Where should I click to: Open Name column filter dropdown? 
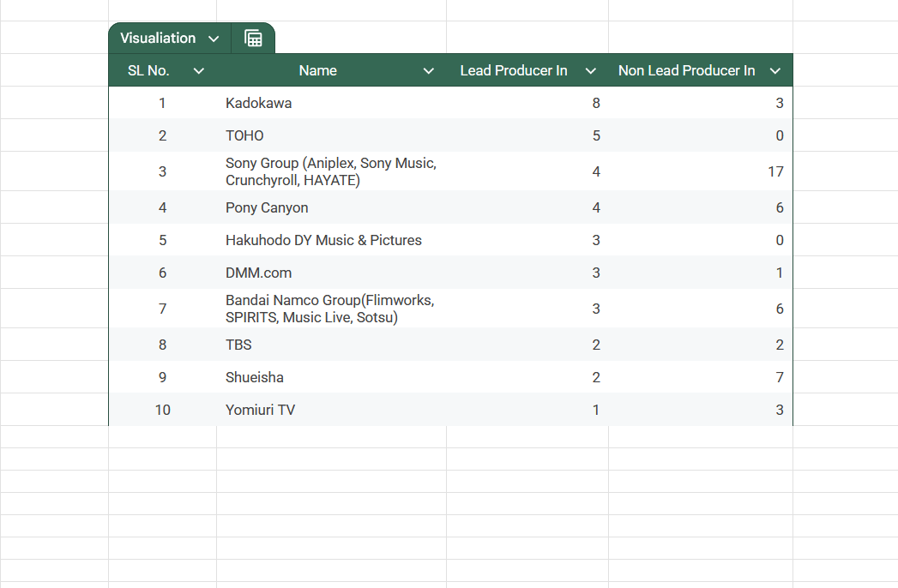pyautogui.click(x=428, y=71)
